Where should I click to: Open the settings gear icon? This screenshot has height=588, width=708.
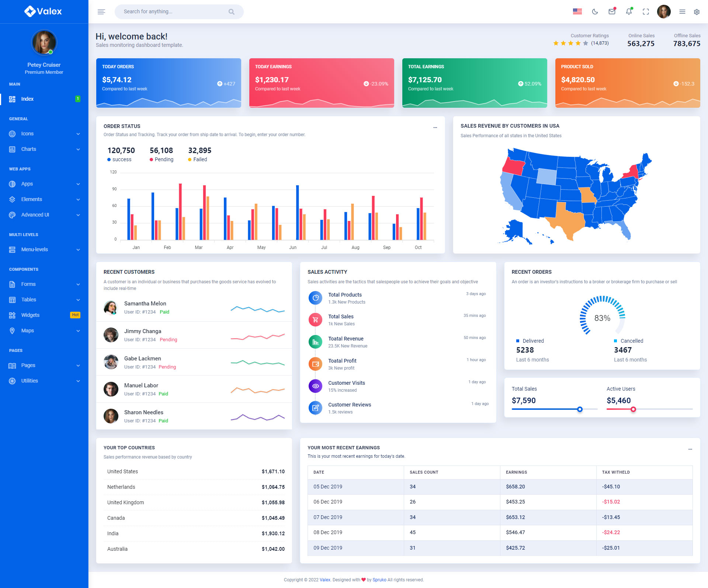pos(697,12)
